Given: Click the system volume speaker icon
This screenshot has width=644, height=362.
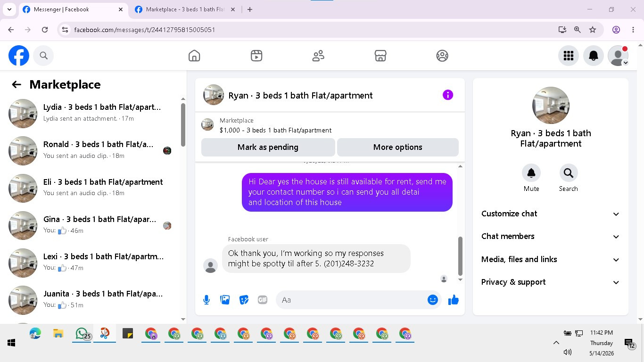Looking at the screenshot, I should point(568,352).
